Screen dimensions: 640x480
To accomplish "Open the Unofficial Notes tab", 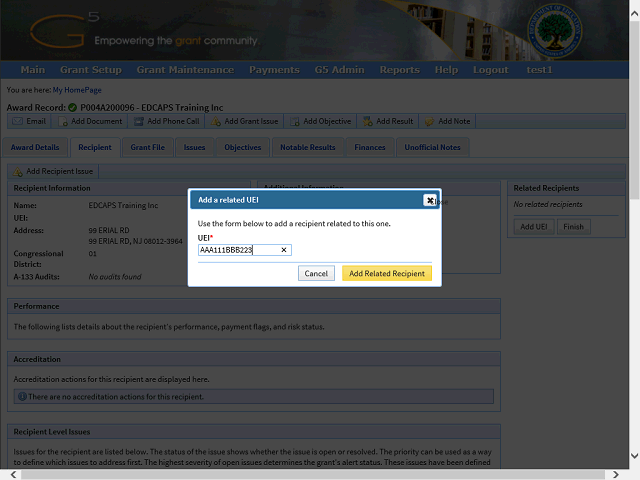I will (x=432, y=147).
